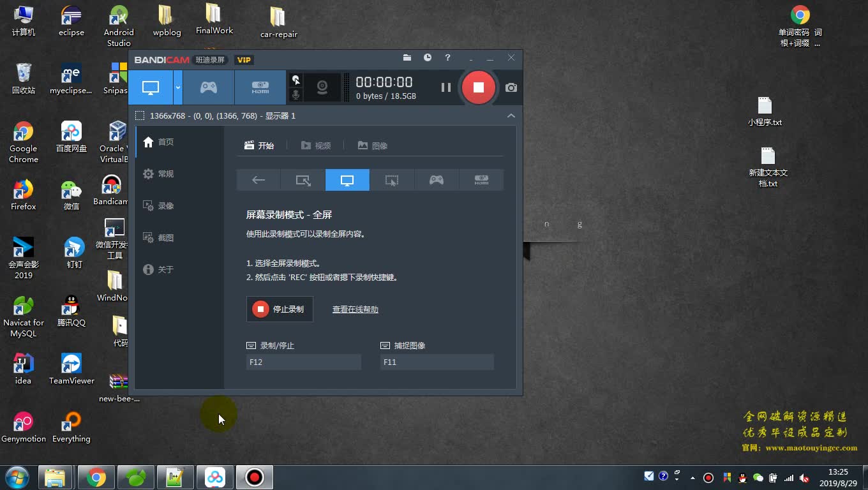The width and height of the screenshot is (868, 490).
Task: Select the screen recording mode button
Action: (151, 87)
